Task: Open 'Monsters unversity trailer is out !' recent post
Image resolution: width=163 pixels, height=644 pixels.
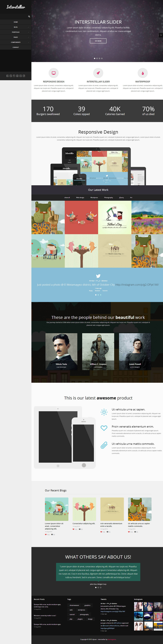Action: pos(45,615)
